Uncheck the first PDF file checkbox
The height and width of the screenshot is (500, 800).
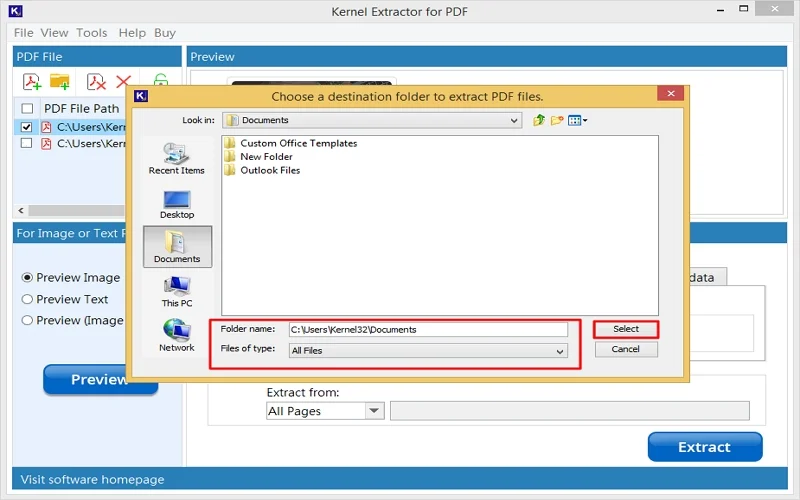point(27,127)
